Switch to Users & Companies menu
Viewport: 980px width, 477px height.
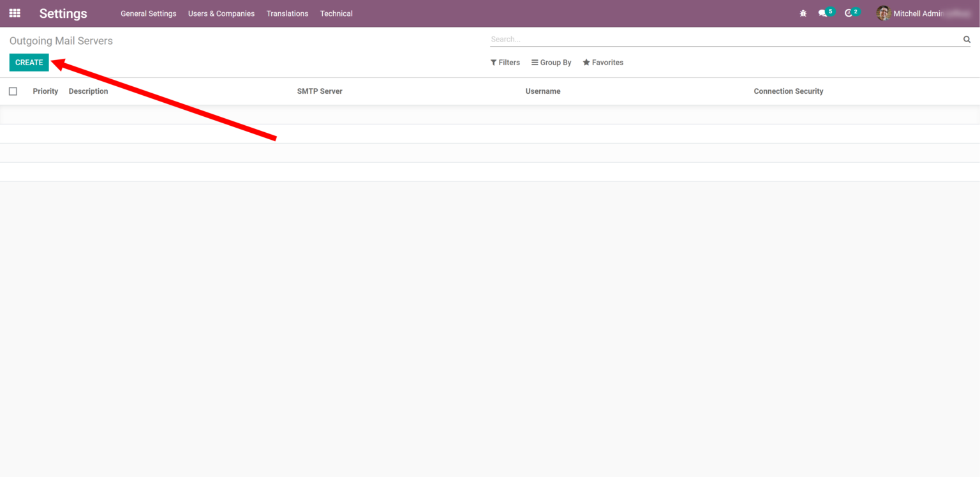pyautogui.click(x=221, y=13)
